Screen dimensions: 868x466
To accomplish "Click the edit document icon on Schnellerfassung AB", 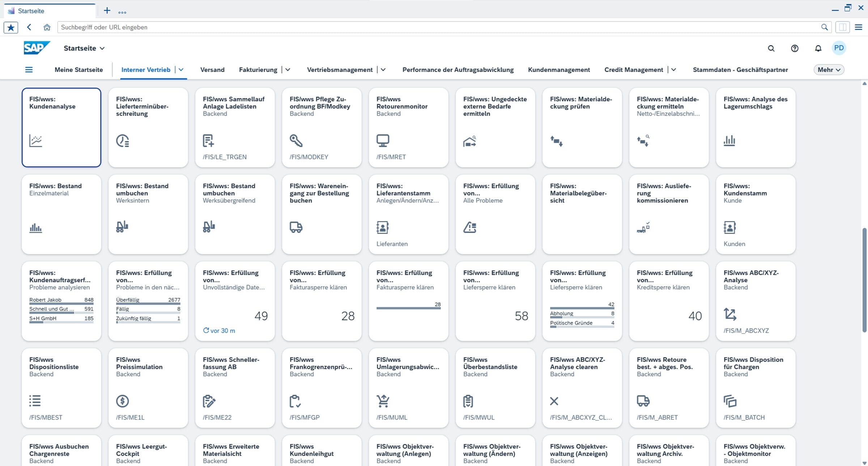I will click(209, 401).
